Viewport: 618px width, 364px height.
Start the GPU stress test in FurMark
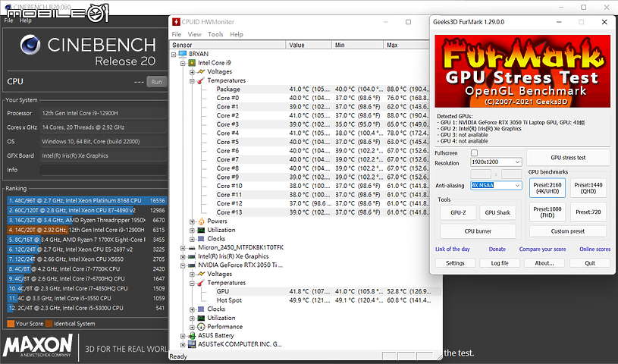pos(568,157)
